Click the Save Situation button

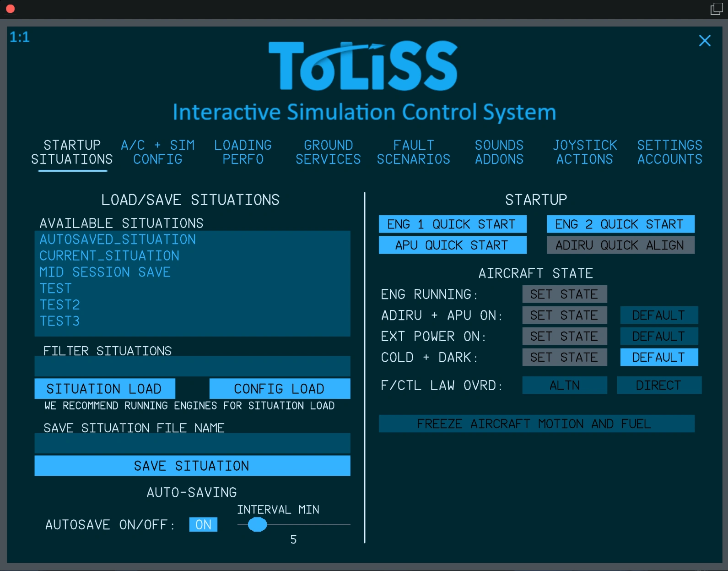192,466
